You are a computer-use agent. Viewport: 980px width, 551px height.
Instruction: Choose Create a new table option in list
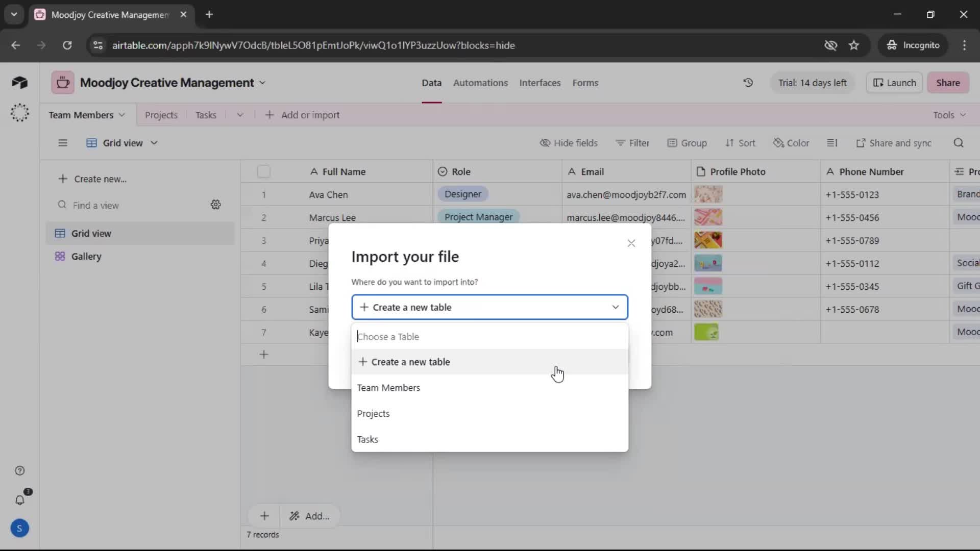tap(490, 362)
